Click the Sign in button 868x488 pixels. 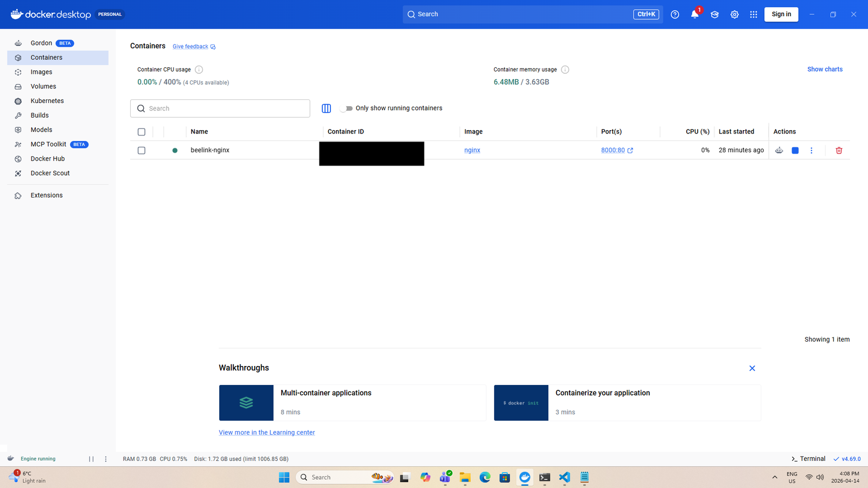781,14
